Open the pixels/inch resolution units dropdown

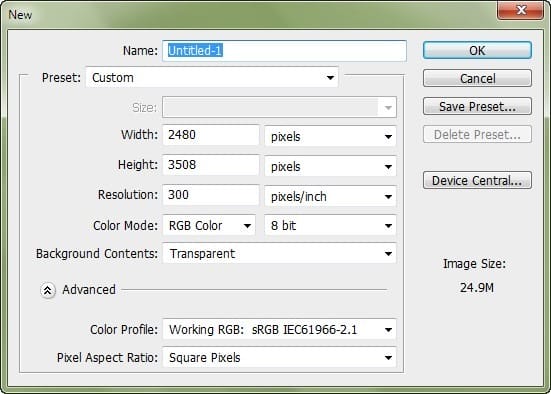point(330,196)
